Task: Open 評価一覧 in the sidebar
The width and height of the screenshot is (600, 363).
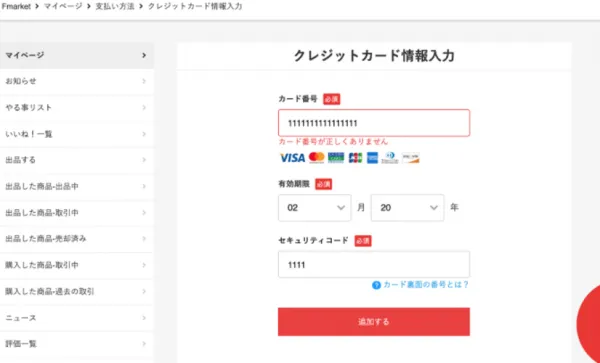Action: pyautogui.click(x=77, y=344)
